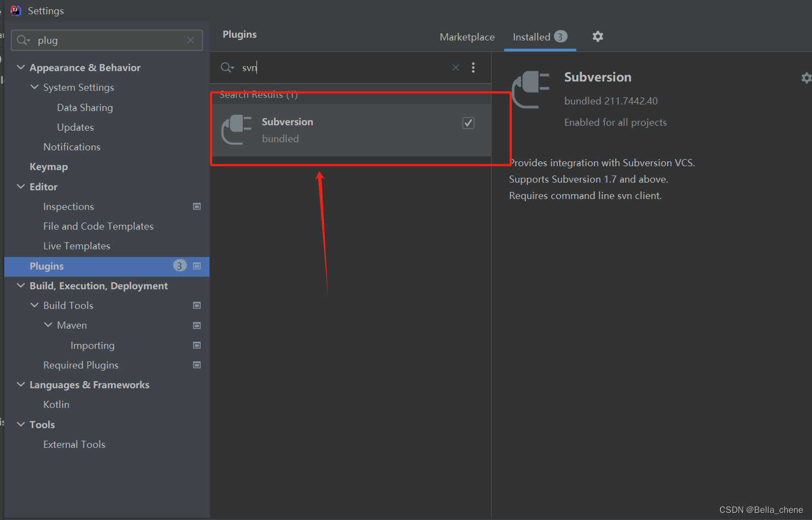Screen dimensions: 812x520
Task: Clear the 'svn' plugin search text
Action: tap(455, 68)
